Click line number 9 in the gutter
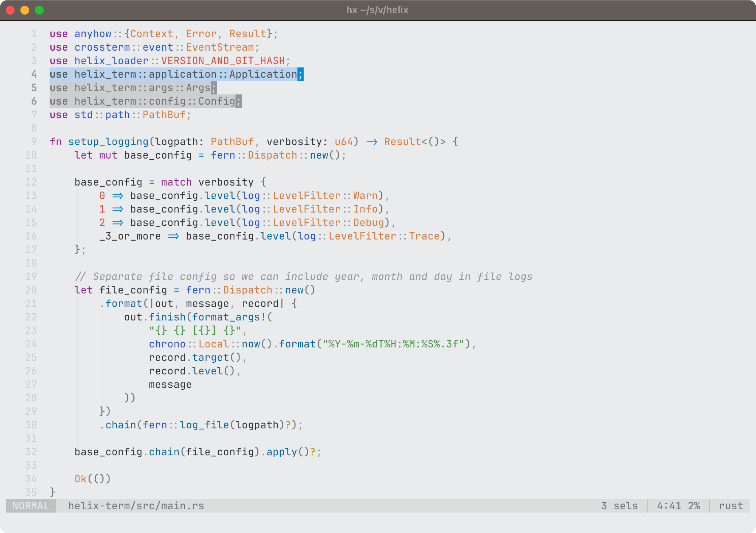Image resolution: width=756 pixels, height=533 pixels. point(34,141)
